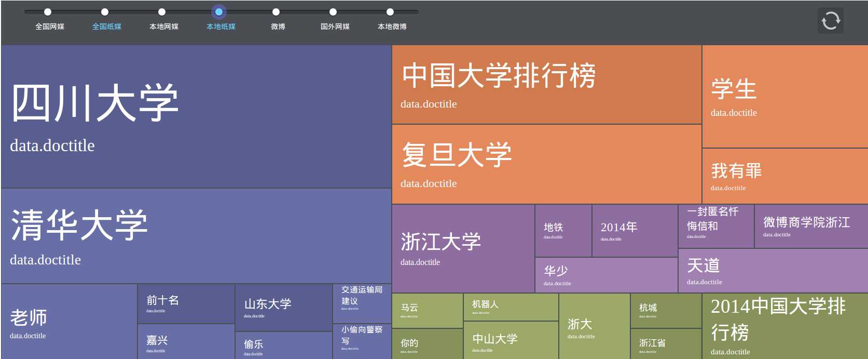Click the 本地网媒 label

point(164,26)
